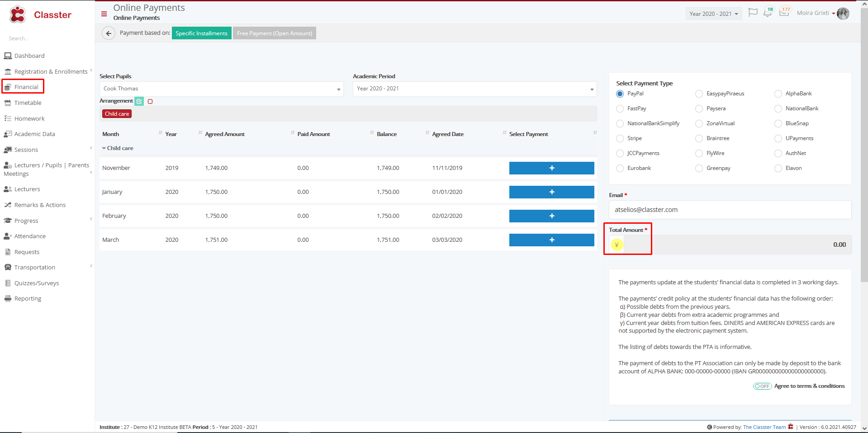Open Attendance in the sidebar
This screenshot has width=868, height=433.
pos(30,236)
